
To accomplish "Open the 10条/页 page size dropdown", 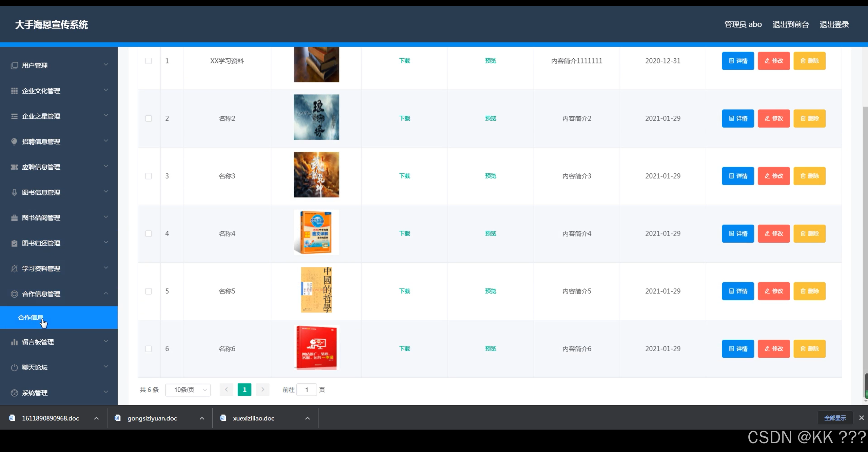I will [188, 390].
